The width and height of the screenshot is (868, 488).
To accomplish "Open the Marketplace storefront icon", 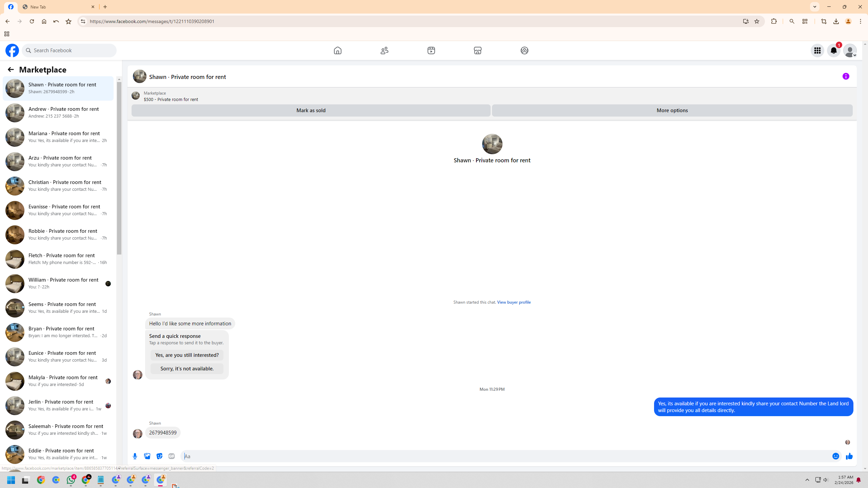I will [x=477, y=50].
